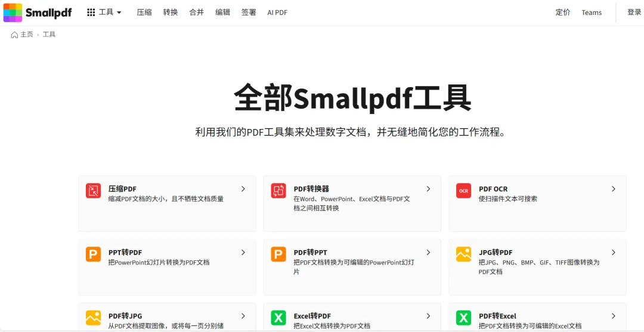Expand the 工具 dropdown arrow
Image resolution: width=644 pixels, height=332 pixels.
(x=119, y=13)
